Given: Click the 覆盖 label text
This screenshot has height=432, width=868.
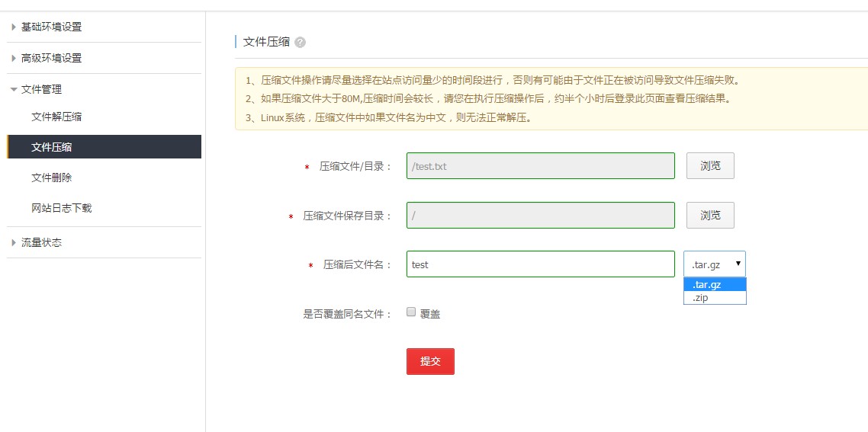Looking at the screenshot, I should [x=430, y=314].
